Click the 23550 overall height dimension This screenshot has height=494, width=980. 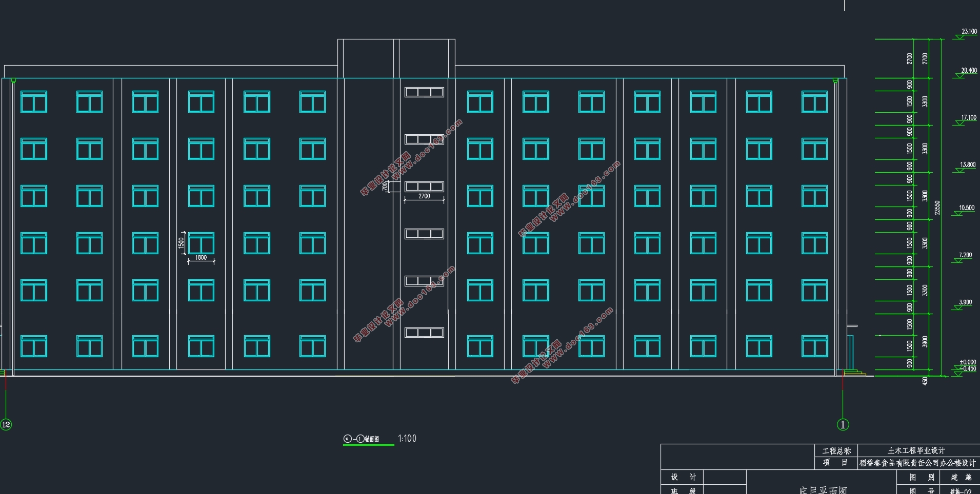click(x=937, y=208)
